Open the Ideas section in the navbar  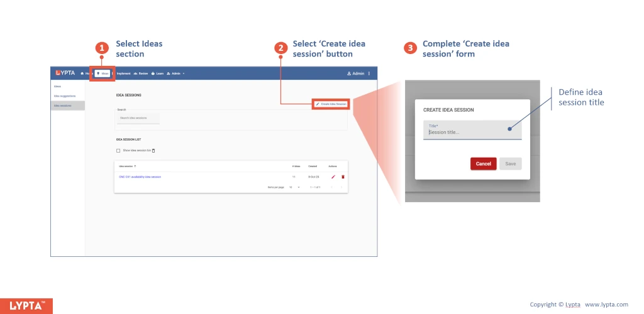click(x=103, y=73)
